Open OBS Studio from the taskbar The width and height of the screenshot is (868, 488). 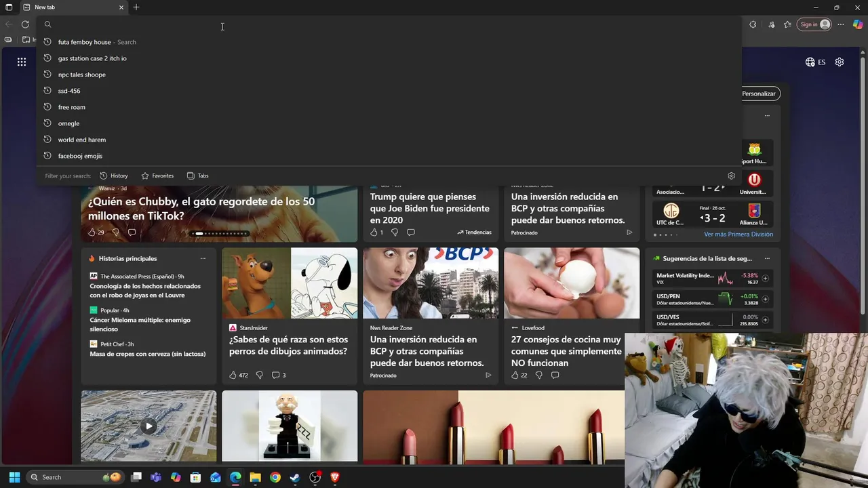tap(315, 477)
